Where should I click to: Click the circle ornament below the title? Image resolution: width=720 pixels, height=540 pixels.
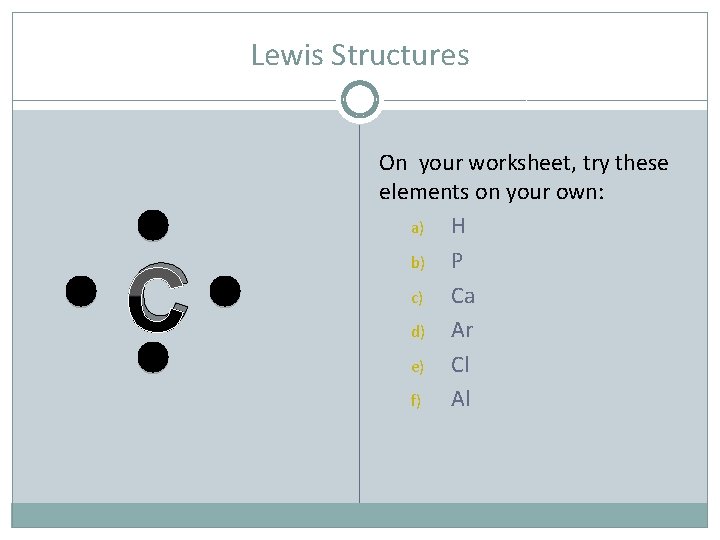tap(359, 100)
